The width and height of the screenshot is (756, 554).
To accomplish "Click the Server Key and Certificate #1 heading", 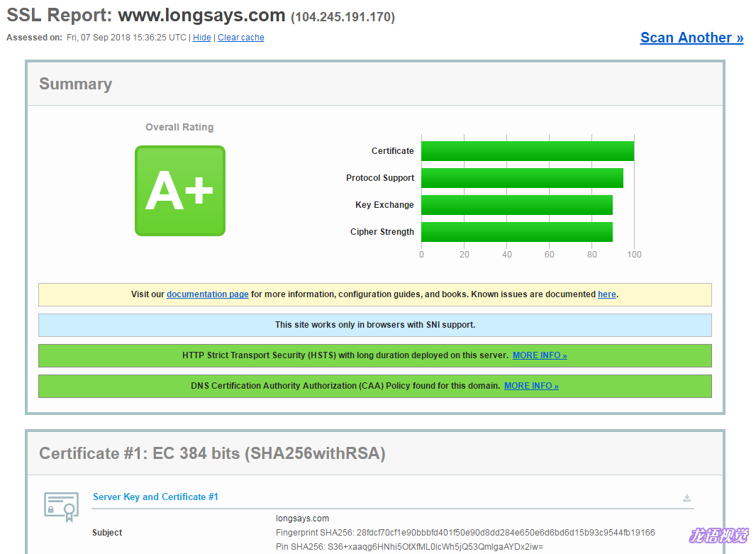I will [155, 497].
